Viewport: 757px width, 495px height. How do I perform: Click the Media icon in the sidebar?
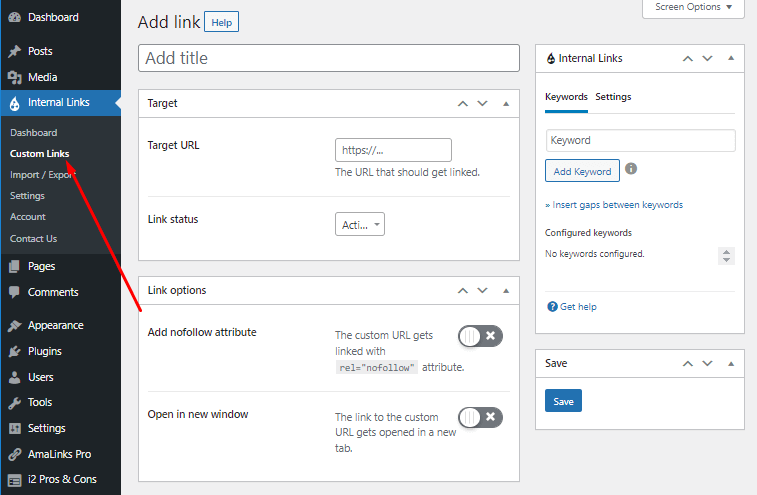coord(15,77)
